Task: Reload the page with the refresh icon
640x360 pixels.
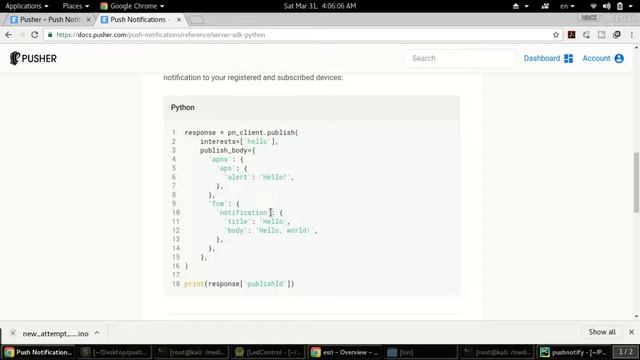Action: click(x=35, y=35)
